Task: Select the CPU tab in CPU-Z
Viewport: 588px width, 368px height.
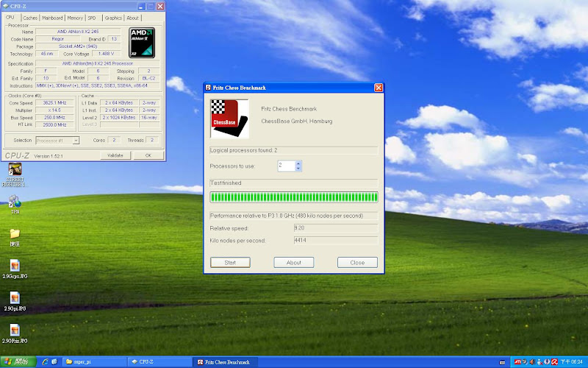Action: (10, 18)
